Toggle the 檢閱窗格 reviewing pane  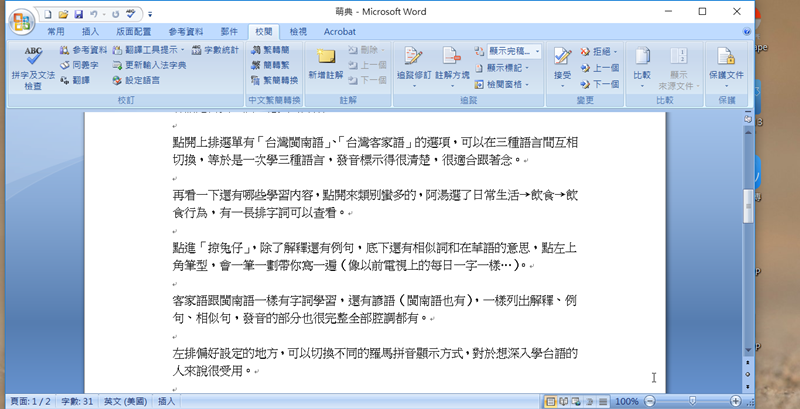(x=497, y=84)
